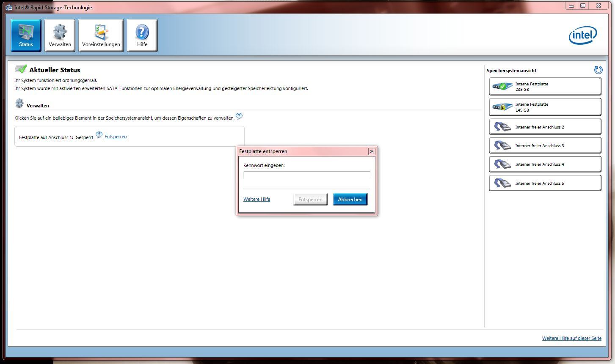Click the gear icon next to Verwalten heading
Viewport: 615px width, 364px height.
tap(19, 104)
